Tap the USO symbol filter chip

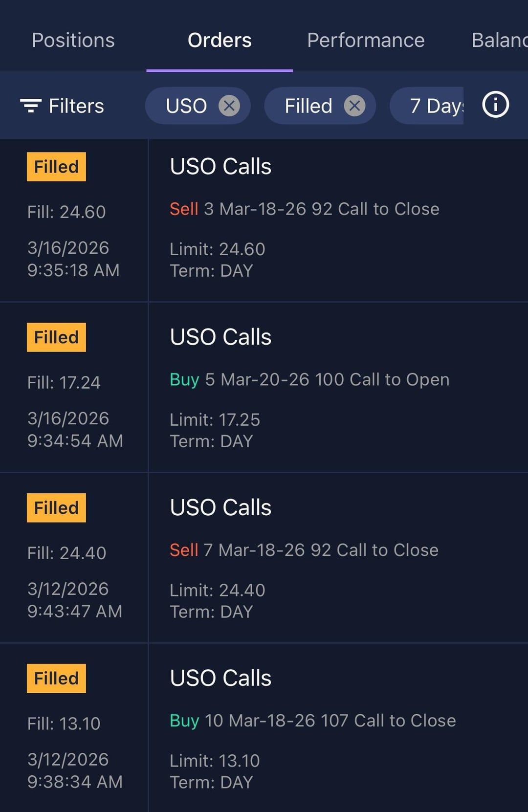point(186,106)
